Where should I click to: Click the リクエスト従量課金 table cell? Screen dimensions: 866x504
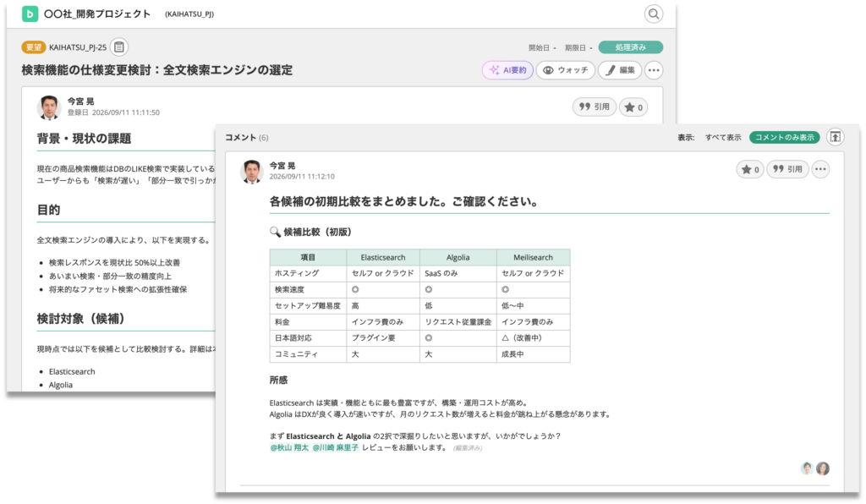tap(458, 322)
